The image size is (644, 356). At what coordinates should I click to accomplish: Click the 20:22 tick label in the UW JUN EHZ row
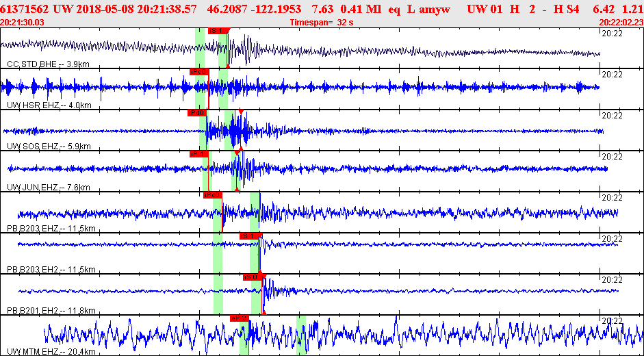612,157
